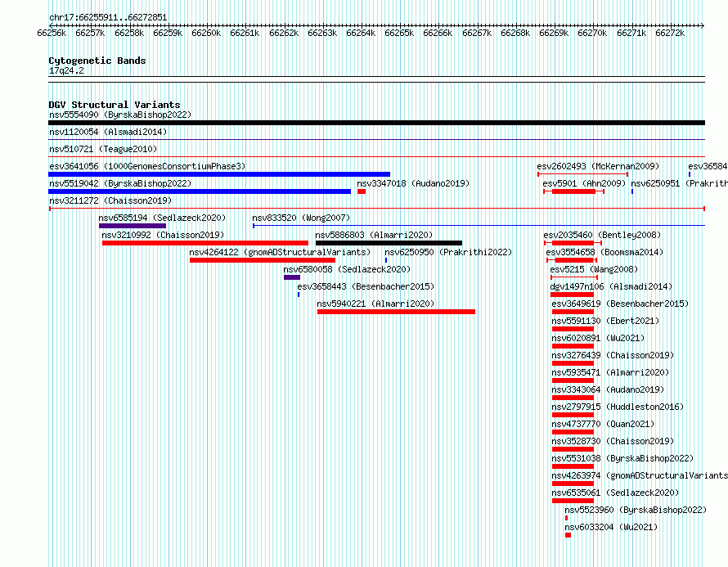Screen dimensions: 728x567
Task: Select nsv3211272 (Chaisson2019) label
Action: coord(110,200)
